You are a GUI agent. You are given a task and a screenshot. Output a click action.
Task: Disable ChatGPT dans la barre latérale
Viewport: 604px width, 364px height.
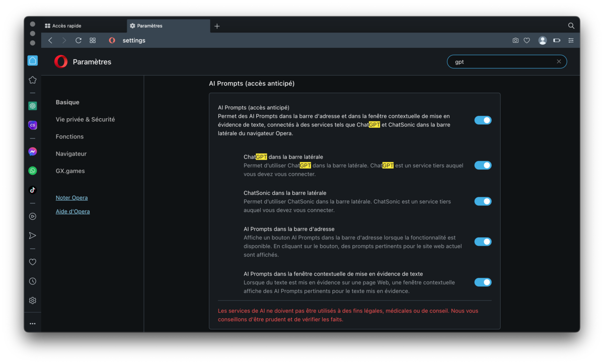pyautogui.click(x=483, y=165)
